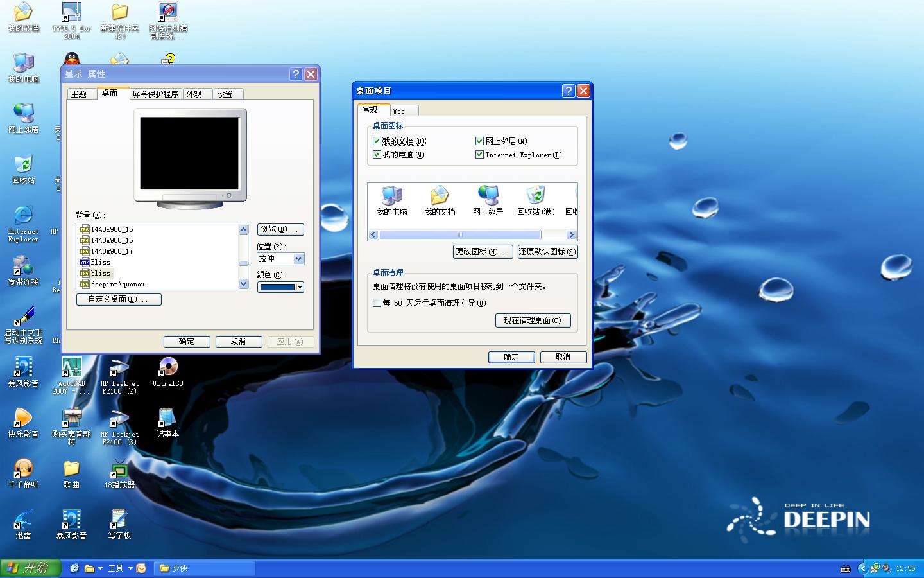Open 迅雷 desktop icon
The image size is (924, 578).
click(x=23, y=524)
